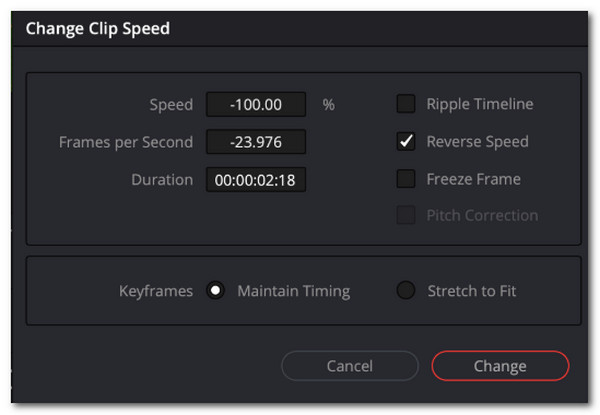Enable the Freeze Frame checkbox
Image resolution: width=600 pixels, height=415 pixels.
click(406, 180)
